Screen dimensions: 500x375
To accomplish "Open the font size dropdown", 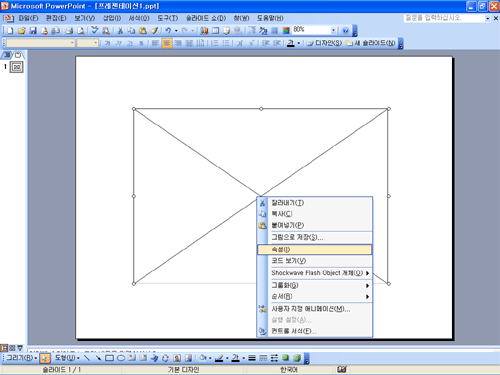I will [x=96, y=43].
